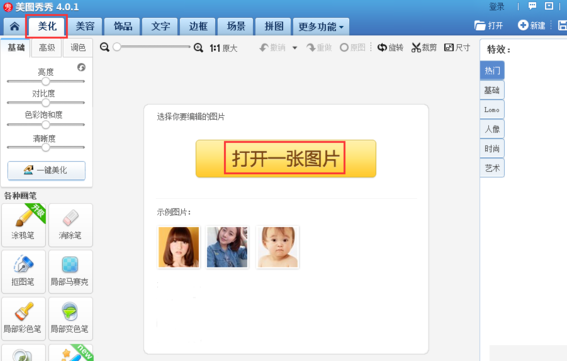Select the 高级 adjustment subtab

click(47, 48)
